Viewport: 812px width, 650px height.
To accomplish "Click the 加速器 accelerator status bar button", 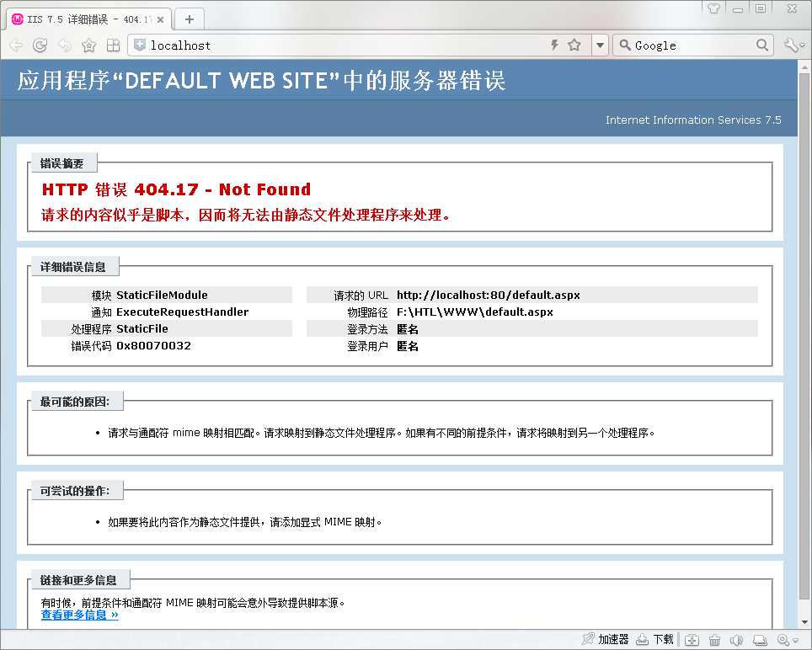I will (x=606, y=640).
